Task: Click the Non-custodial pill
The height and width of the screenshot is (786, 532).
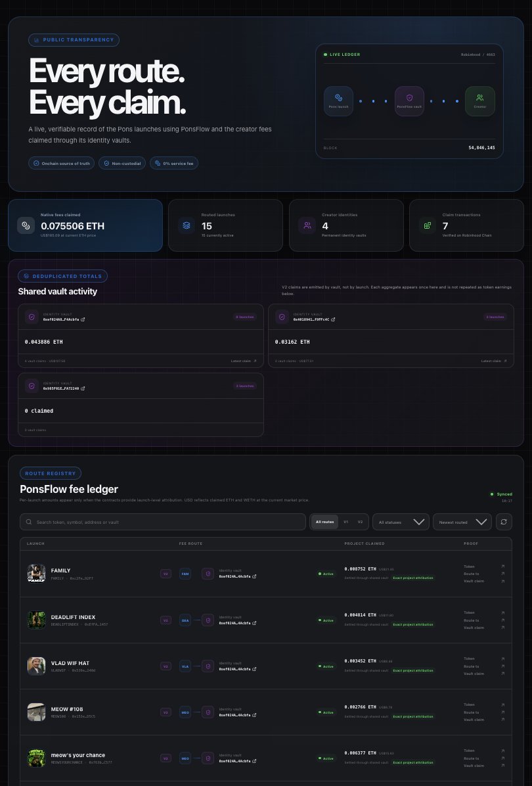Action: coord(122,164)
